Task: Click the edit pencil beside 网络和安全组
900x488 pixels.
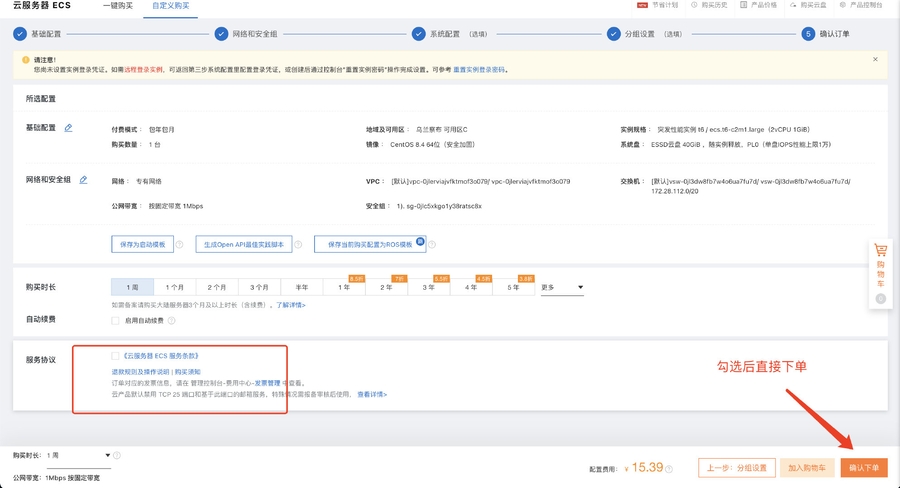Action: click(x=83, y=180)
